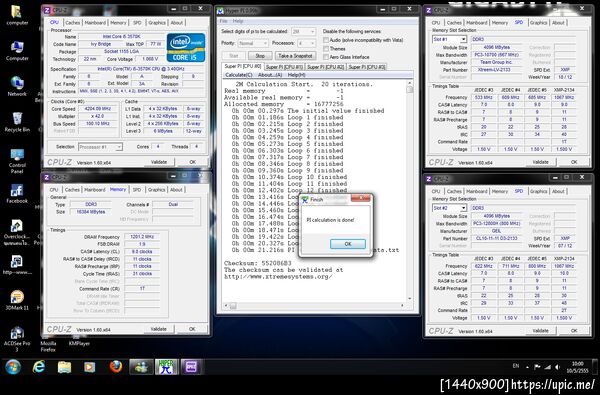Image resolution: width=600 pixels, height=395 pixels.
Task: Open Mainboard tab in CPU-Z processor window
Action: (95, 23)
